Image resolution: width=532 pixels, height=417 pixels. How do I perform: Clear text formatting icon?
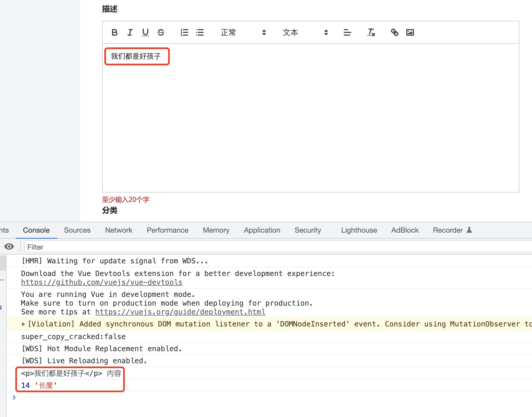pyautogui.click(x=371, y=33)
